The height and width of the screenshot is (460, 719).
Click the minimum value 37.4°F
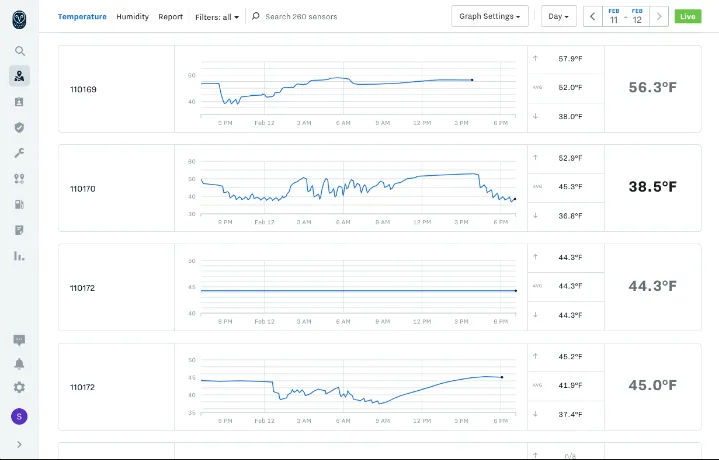[570, 414]
